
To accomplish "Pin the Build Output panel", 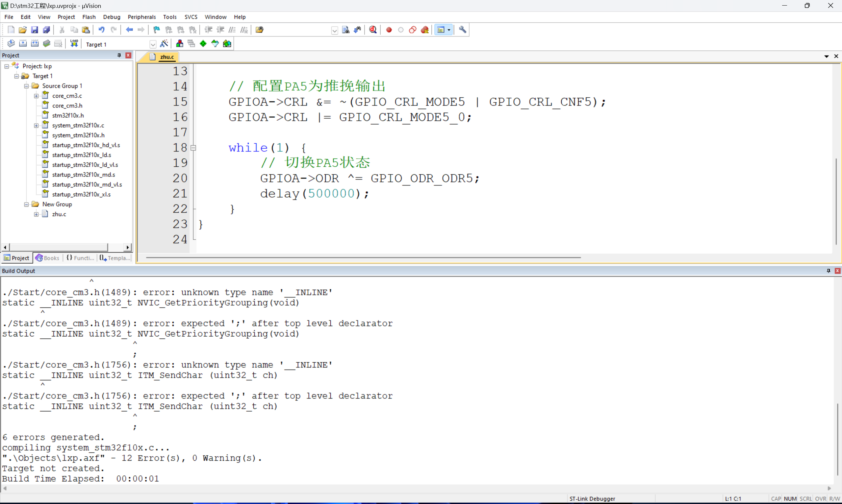I will click(828, 271).
